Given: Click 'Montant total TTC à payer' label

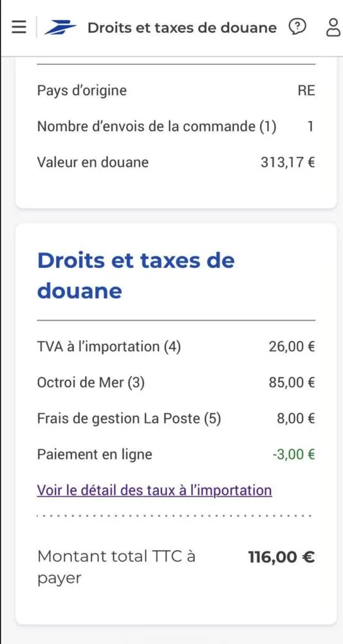Looking at the screenshot, I should pos(116,567).
